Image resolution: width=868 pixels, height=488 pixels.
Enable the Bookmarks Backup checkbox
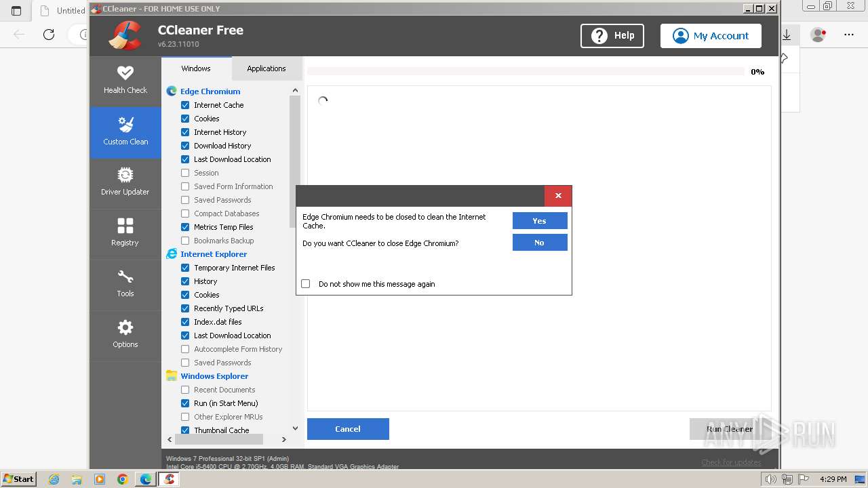click(x=185, y=241)
